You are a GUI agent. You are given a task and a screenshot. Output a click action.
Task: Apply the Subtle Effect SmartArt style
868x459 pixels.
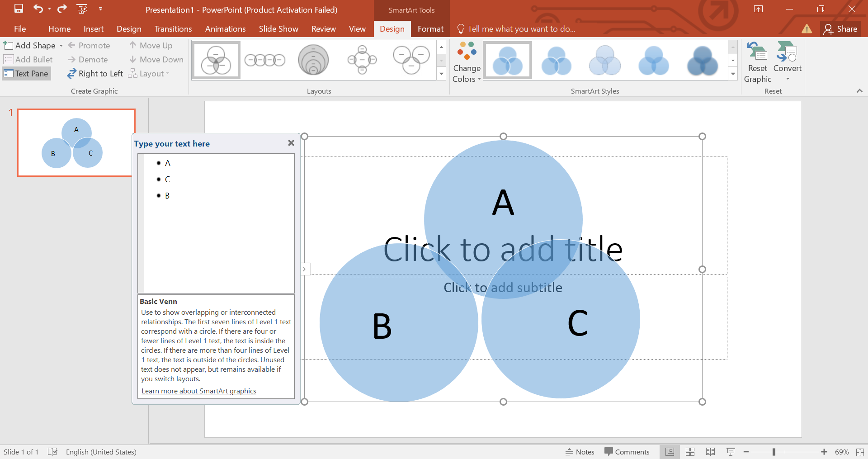pos(605,60)
